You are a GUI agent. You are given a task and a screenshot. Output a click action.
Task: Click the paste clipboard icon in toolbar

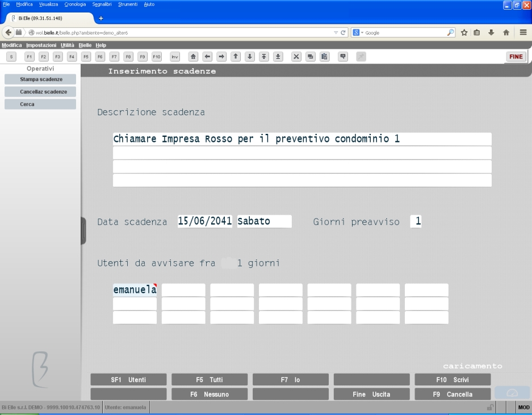click(324, 57)
